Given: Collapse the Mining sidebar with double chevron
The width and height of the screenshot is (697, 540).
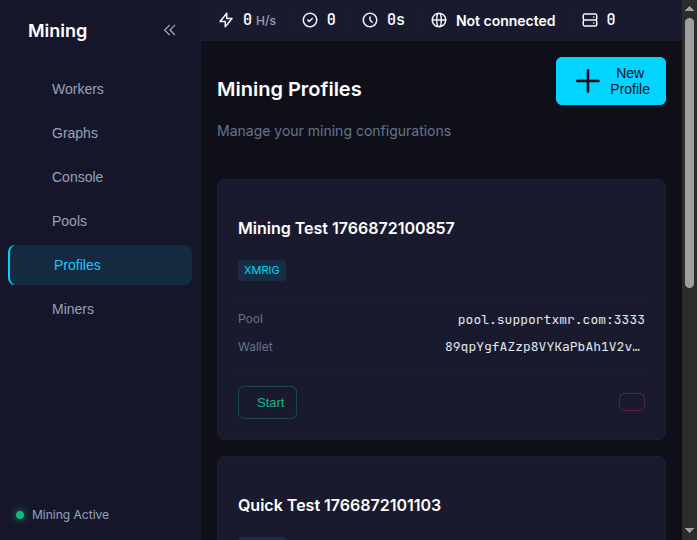Looking at the screenshot, I should point(169,30).
